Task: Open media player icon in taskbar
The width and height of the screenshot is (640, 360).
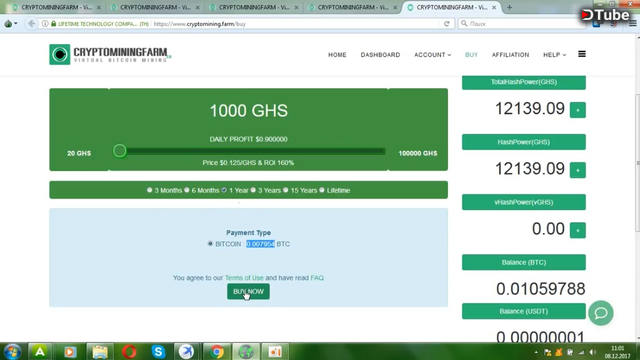Action: pos(70,351)
